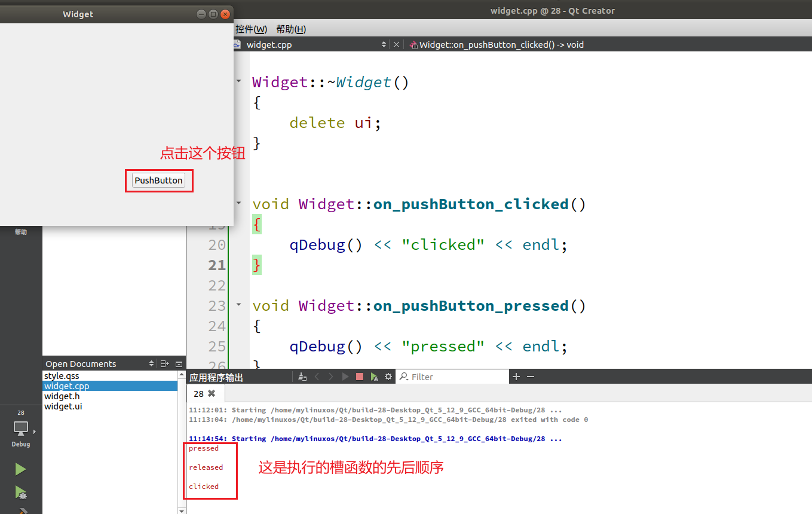The height and width of the screenshot is (514, 812).
Task: Open the kit selector monitor icon
Action: click(x=21, y=428)
